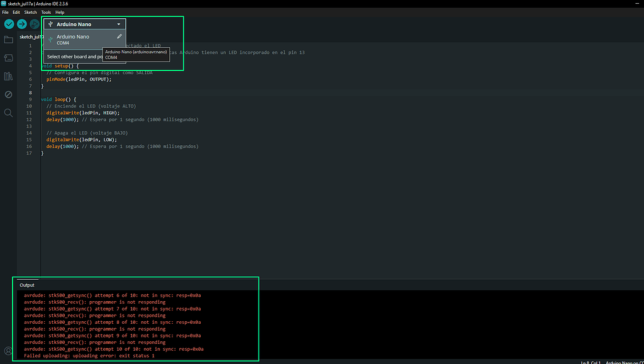Click the pencil icon next to Arduino Nano
Screen dimensions: 644x364
119,36
